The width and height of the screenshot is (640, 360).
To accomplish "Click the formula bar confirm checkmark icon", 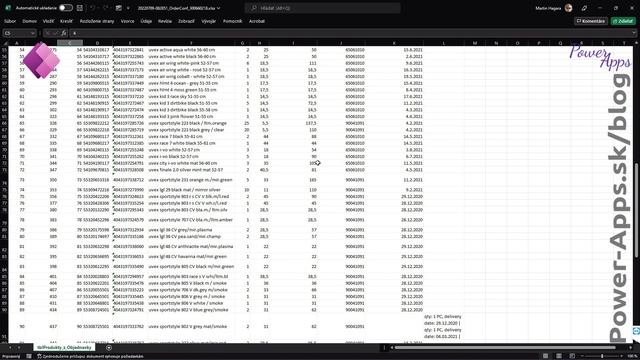I will pyautogui.click(x=56, y=33).
